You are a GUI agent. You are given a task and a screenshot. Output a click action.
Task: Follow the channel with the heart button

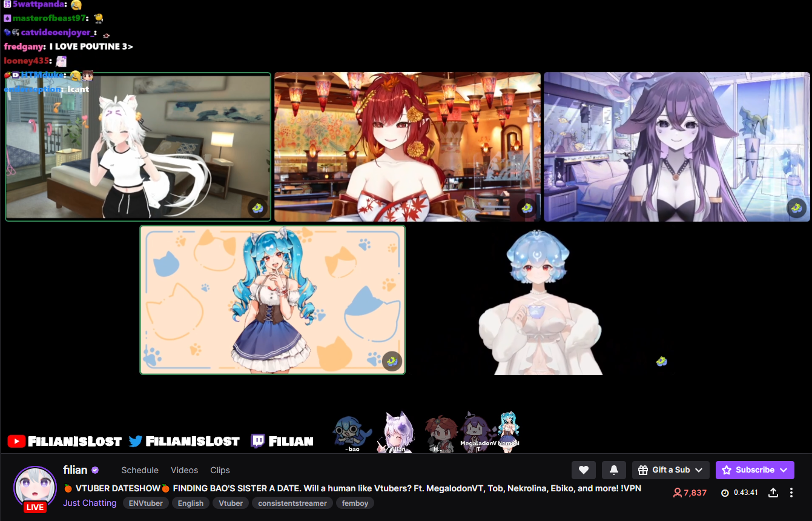pyautogui.click(x=584, y=470)
